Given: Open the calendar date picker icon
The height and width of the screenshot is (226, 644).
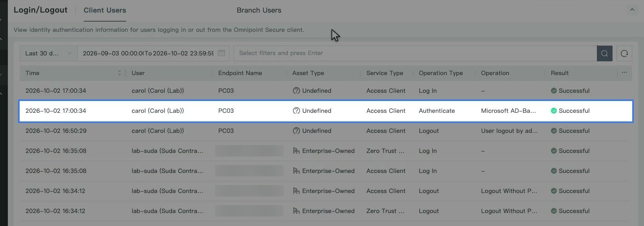Looking at the screenshot, I should coord(221,53).
